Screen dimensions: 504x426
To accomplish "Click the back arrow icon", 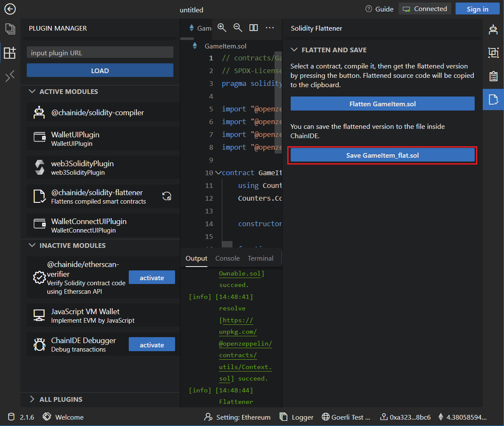I will (x=10, y=9).
